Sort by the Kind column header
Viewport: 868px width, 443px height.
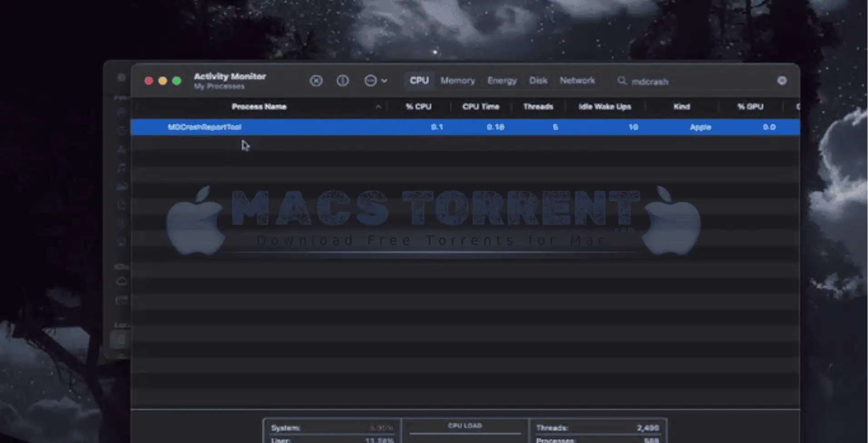click(x=682, y=107)
